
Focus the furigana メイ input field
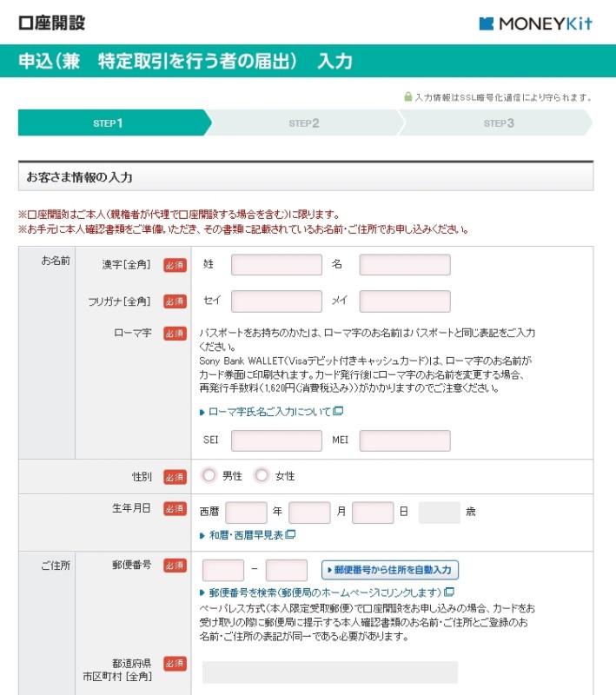(405, 301)
